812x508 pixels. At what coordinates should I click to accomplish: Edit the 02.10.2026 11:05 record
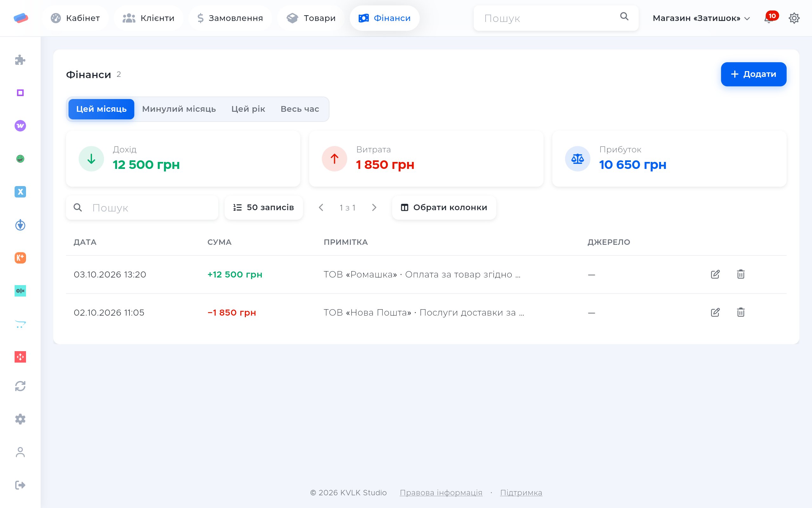(715, 312)
